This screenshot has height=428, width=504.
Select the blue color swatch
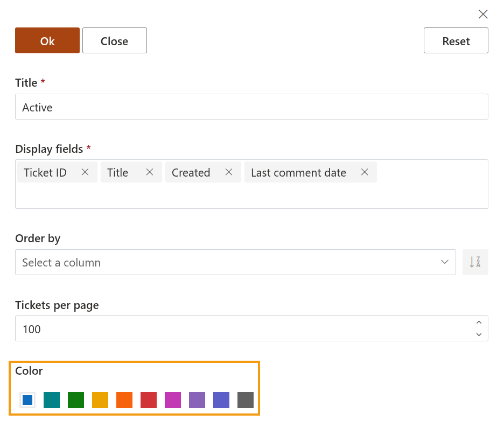(27, 399)
